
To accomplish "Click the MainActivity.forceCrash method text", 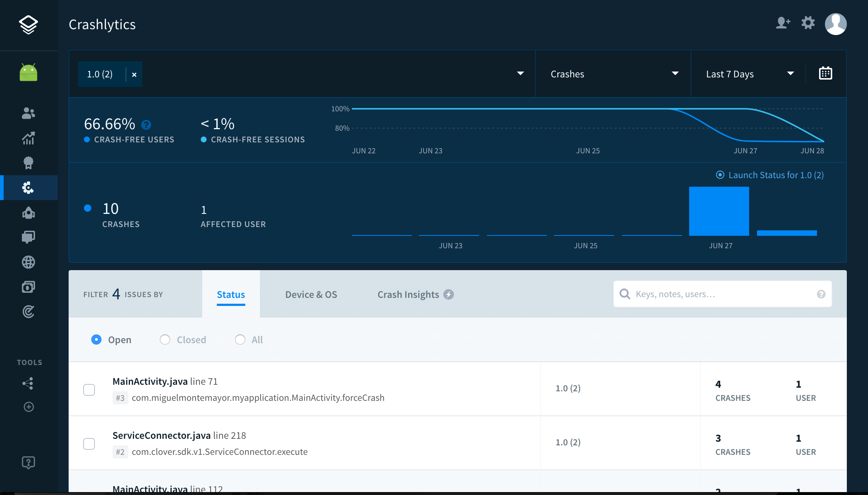I will pos(258,398).
